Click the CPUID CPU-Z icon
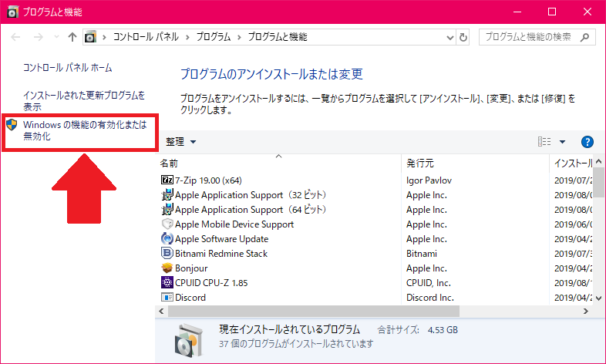Viewport: 606px width, 364px height. pyautogui.click(x=167, y=282)
